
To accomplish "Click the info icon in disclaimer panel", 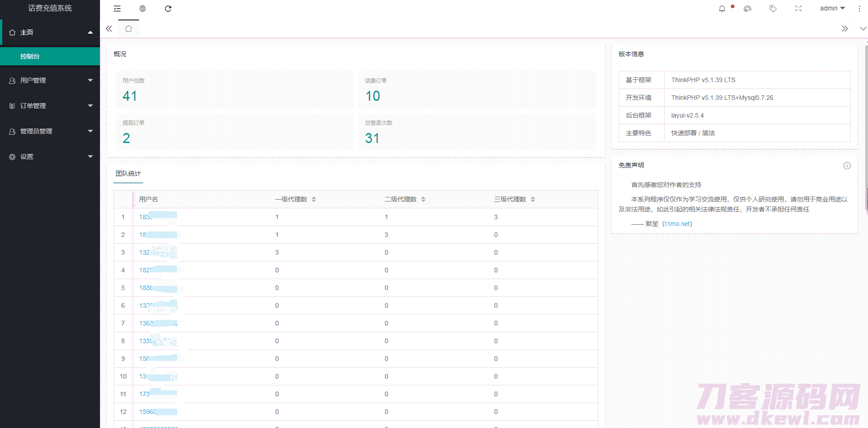I will tap(847, 166).
